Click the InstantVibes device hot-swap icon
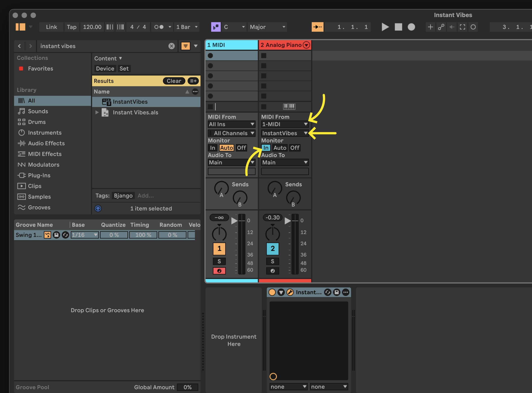This screenshot has width=532, height=393. coord(328,292)
